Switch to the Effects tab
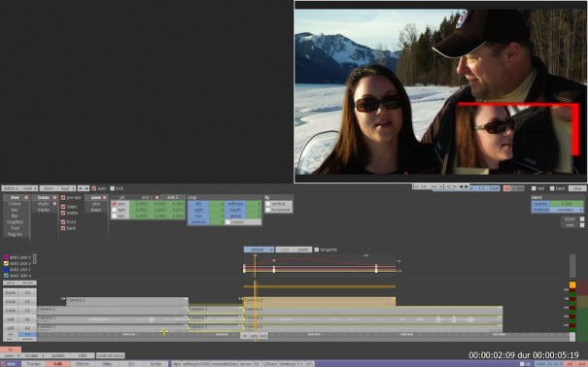Screen dimensions: 588x367 pos(83,364)
